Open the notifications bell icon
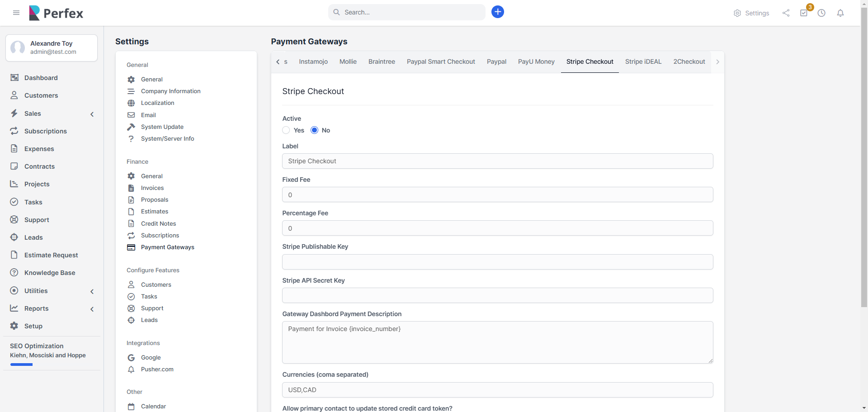Screen dimensions: 868x412 [840, 13]
